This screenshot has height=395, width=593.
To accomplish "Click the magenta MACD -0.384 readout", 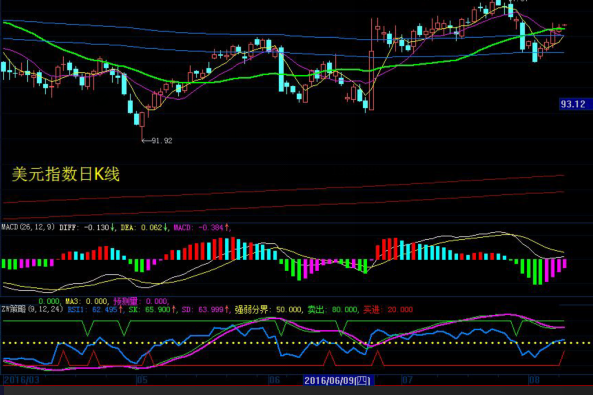I will click(202, 227).
